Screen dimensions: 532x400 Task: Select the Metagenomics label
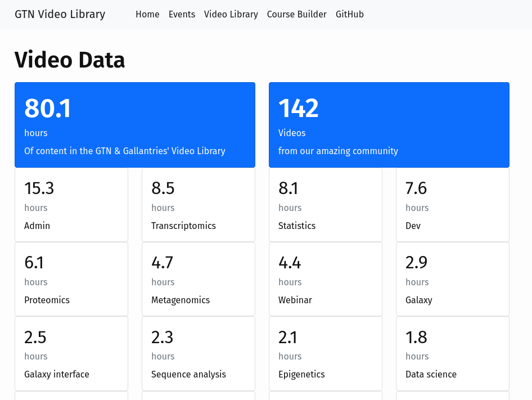[181, 300]
